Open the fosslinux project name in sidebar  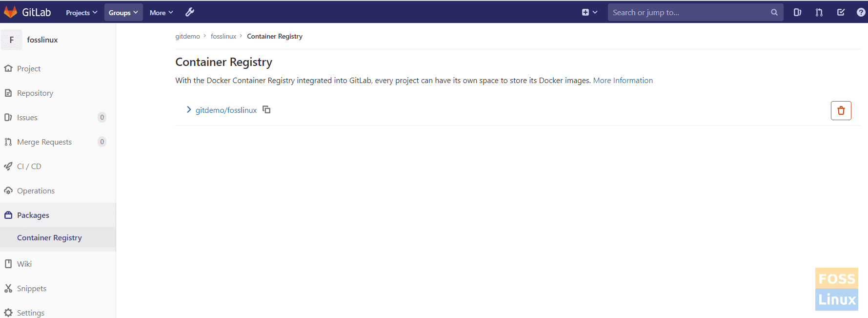click(x=42, y=40)
